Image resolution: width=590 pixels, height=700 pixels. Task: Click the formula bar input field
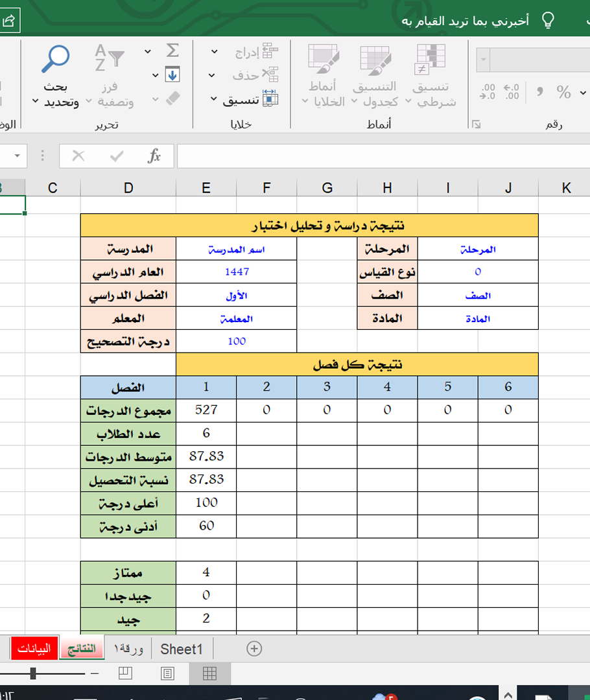click(383, 156)
